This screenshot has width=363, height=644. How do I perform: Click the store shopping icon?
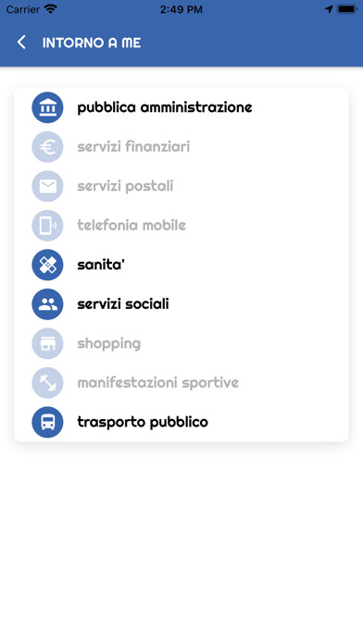[x=47, y=343]
